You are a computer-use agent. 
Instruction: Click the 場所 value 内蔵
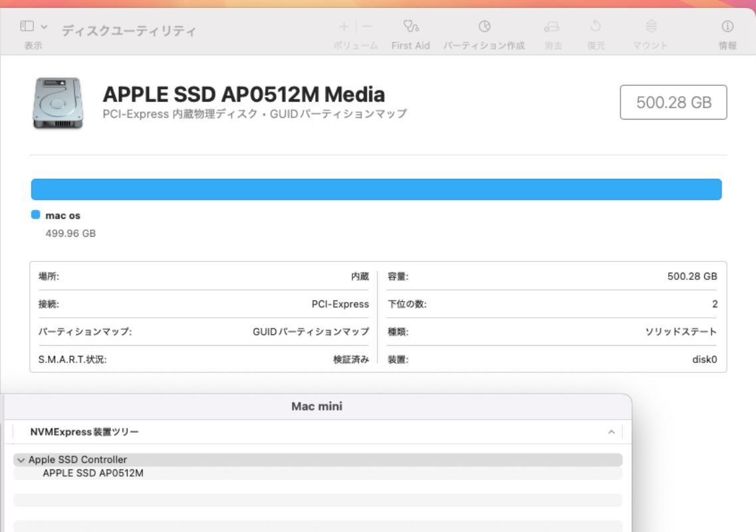360,277
